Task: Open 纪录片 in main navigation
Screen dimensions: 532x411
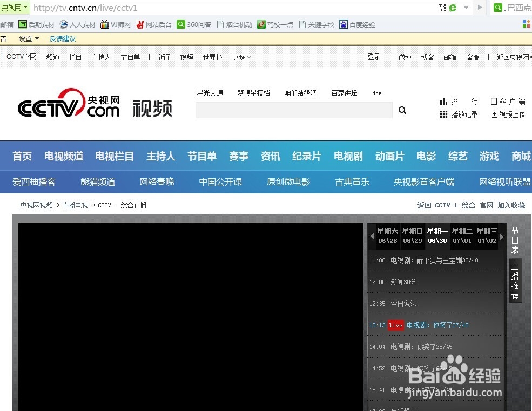Action: tap(307, 156)
